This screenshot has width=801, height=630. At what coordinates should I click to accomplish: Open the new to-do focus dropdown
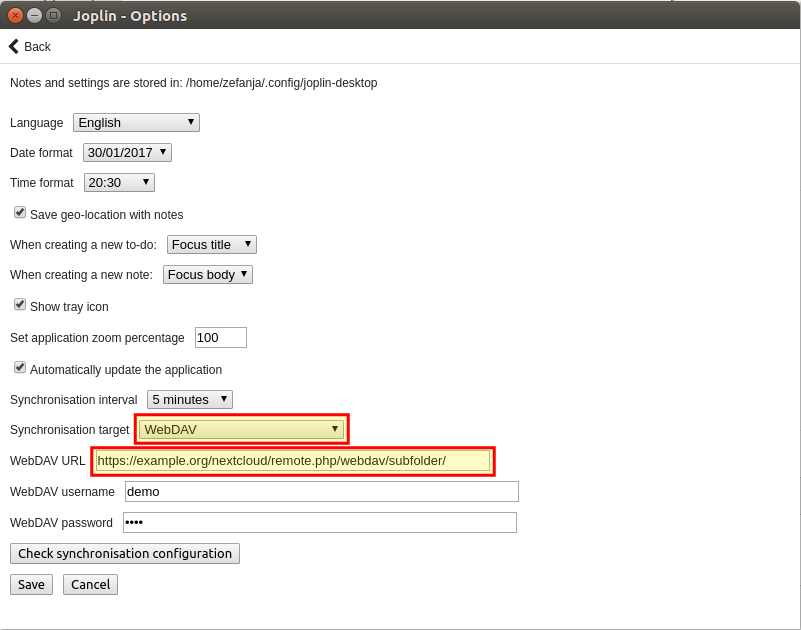pos(211,245)
